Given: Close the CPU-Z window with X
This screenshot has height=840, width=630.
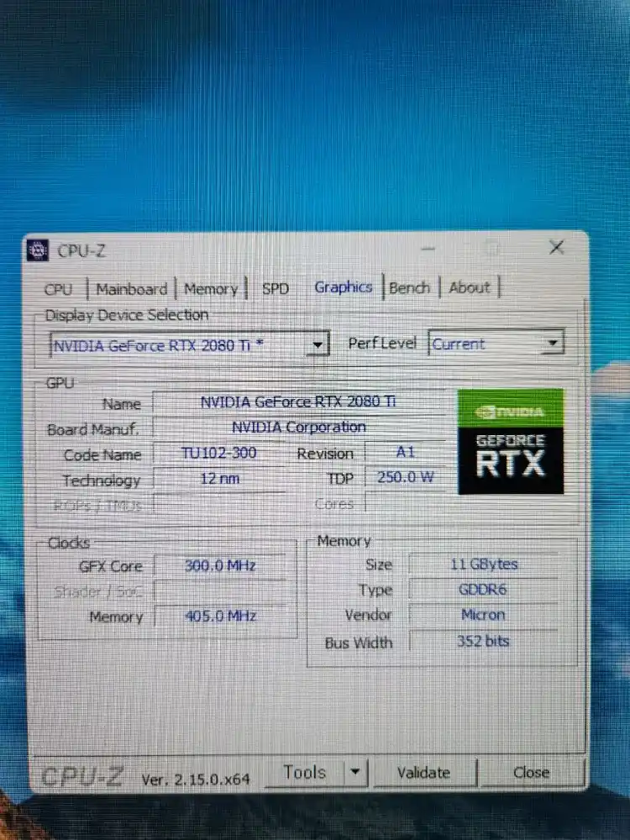Looking at the screenshot, I should (557, 247).
